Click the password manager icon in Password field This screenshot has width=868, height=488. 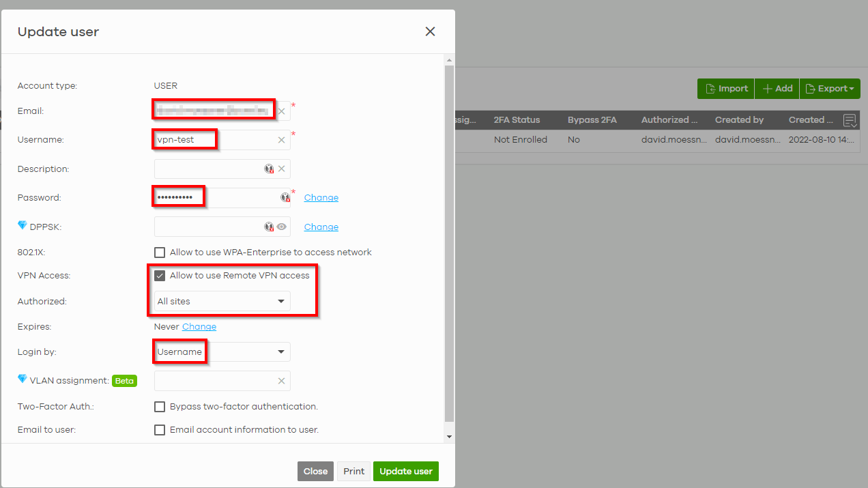[x=285, y=198]
